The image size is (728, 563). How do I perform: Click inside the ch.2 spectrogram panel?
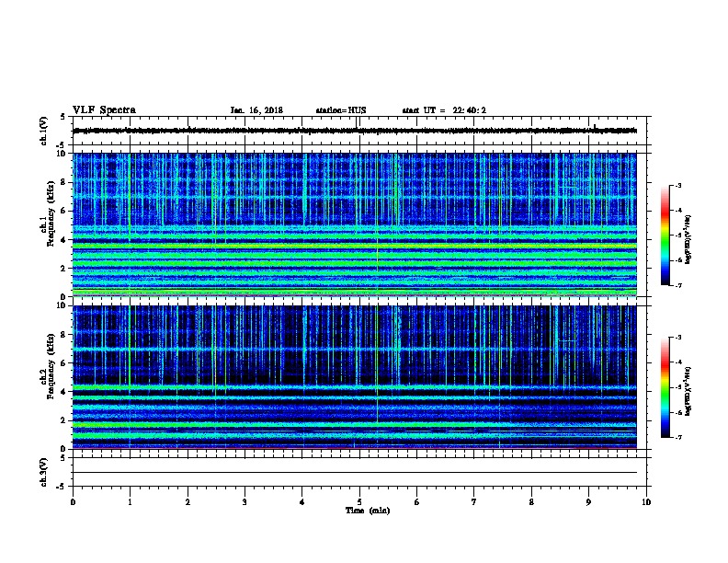click(355, 377)
